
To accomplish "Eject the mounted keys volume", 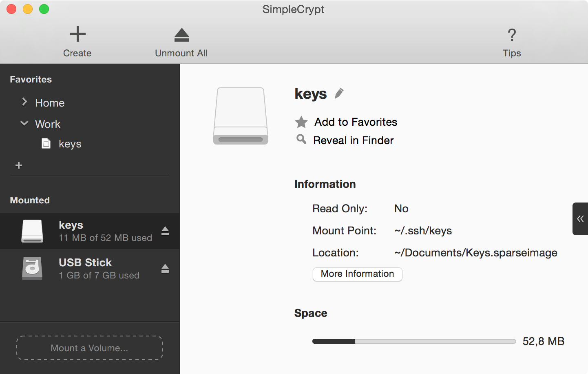I will point(165,231).
